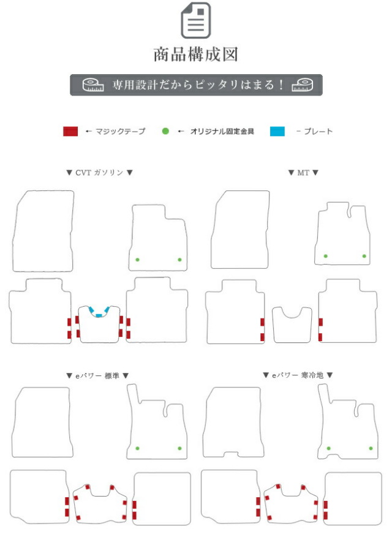This screenshot has height=534, width=392.
Task: Click the MT section heading
Action: pos(303,173)
